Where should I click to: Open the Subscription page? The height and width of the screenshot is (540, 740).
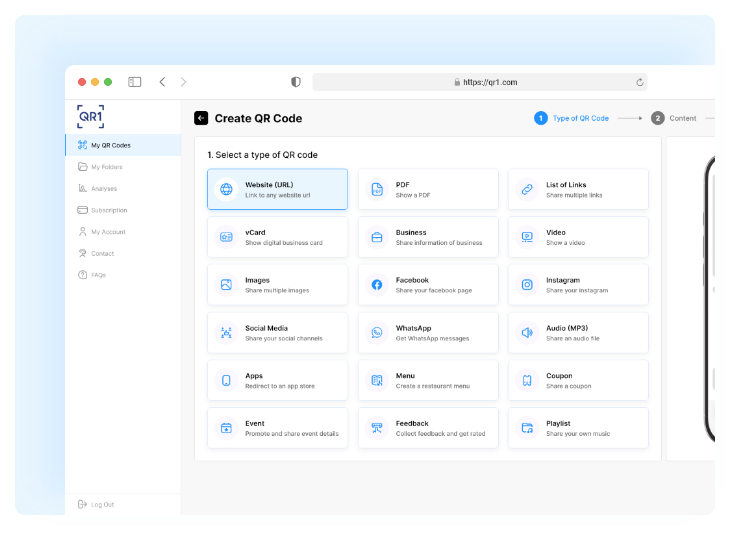point(108,210)
